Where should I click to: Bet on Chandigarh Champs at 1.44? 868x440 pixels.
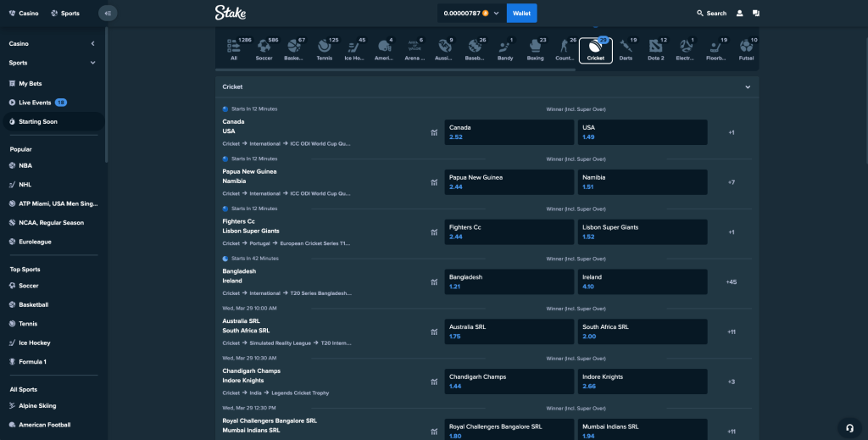[509, 382]
